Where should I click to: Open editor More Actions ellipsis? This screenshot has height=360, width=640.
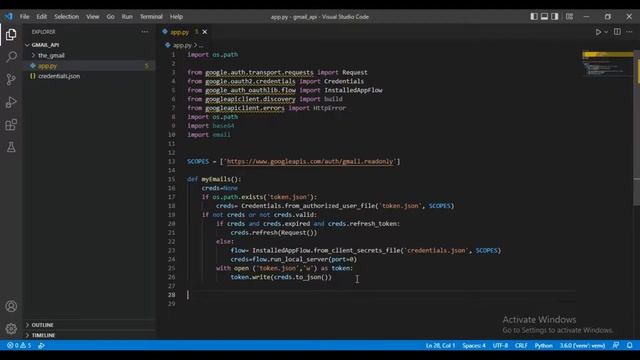click(629, 32)
